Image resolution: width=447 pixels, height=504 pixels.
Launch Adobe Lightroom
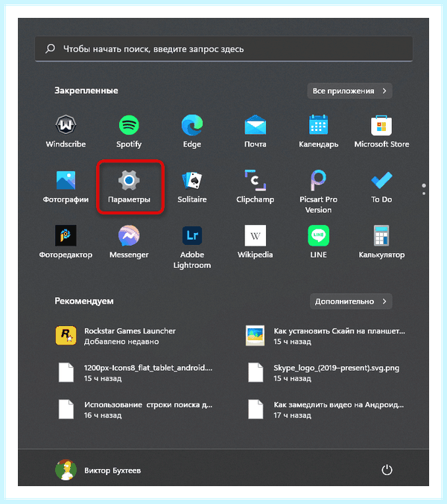(192, 247)
